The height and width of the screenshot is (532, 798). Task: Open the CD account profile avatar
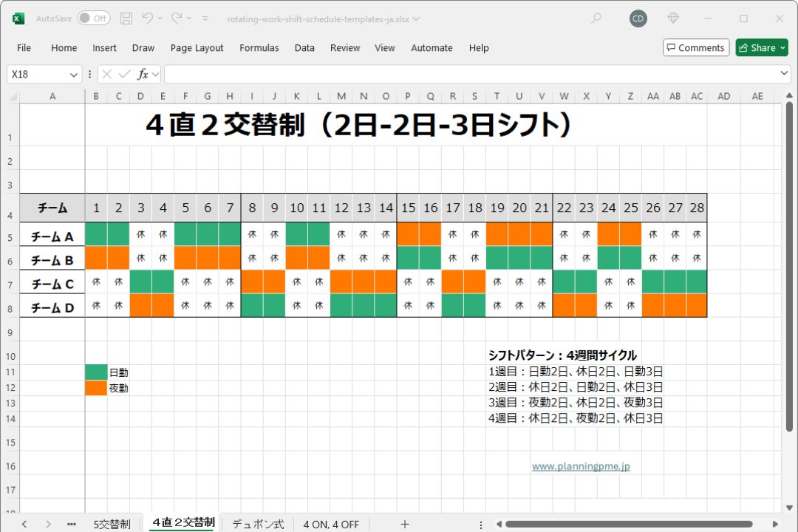tap(638, 18)
